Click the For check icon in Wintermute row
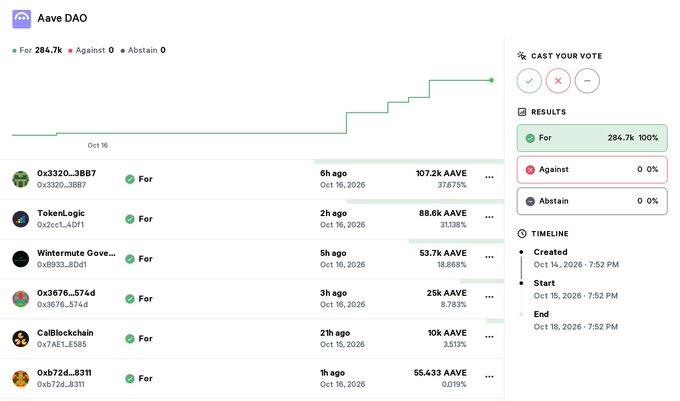 click(130, 259)
